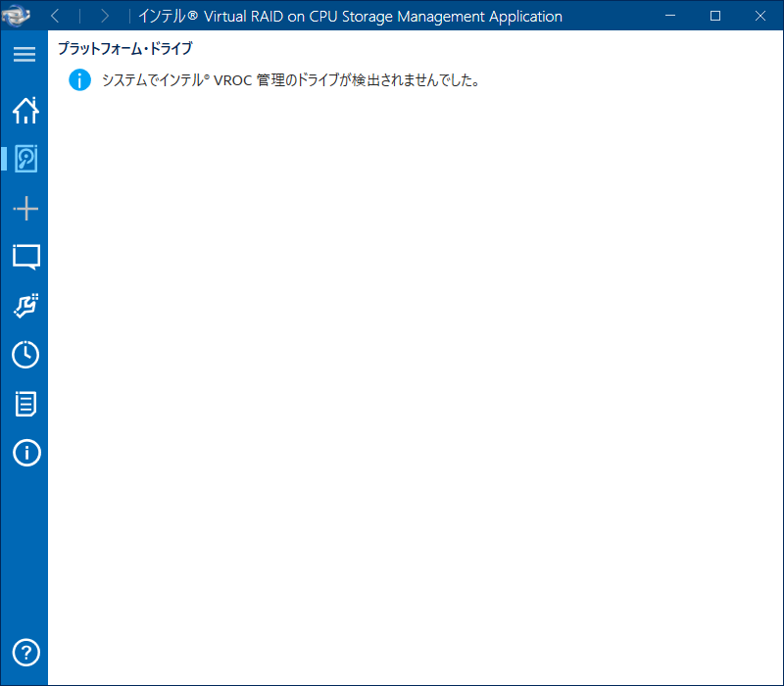Open the screen/message panel icon in sidebar
The width and height of the screenshot is (784, 686).
[x=26, y=257]
